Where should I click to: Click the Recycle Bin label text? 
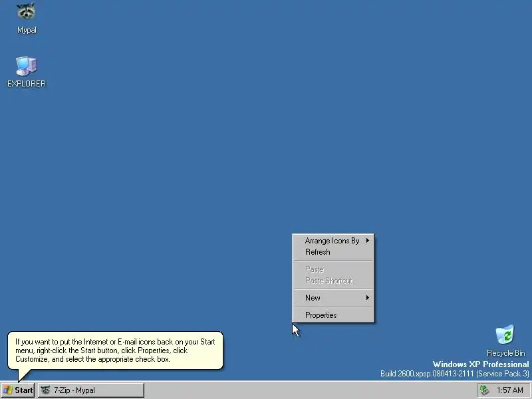point(505,353)
